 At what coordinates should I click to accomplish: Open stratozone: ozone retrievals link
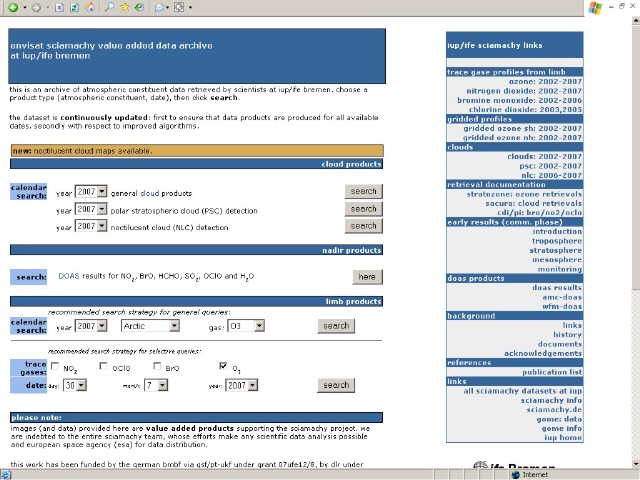coord(524,194)
